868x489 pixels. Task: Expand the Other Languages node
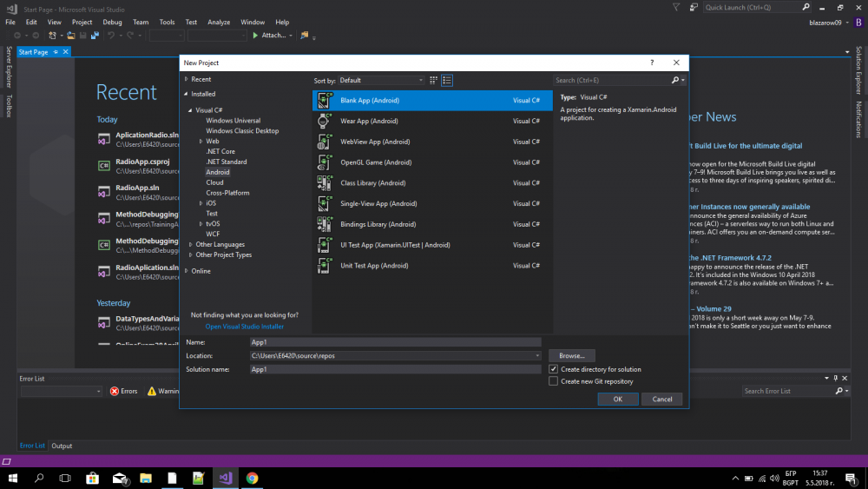coord(190,244)
